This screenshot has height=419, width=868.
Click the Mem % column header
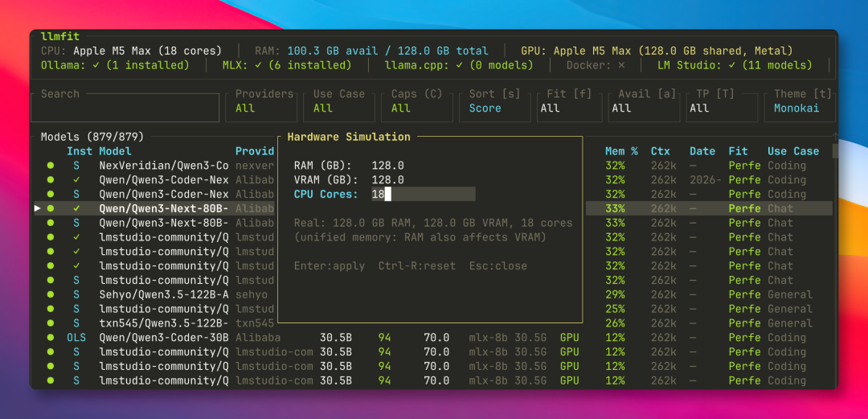621,150
